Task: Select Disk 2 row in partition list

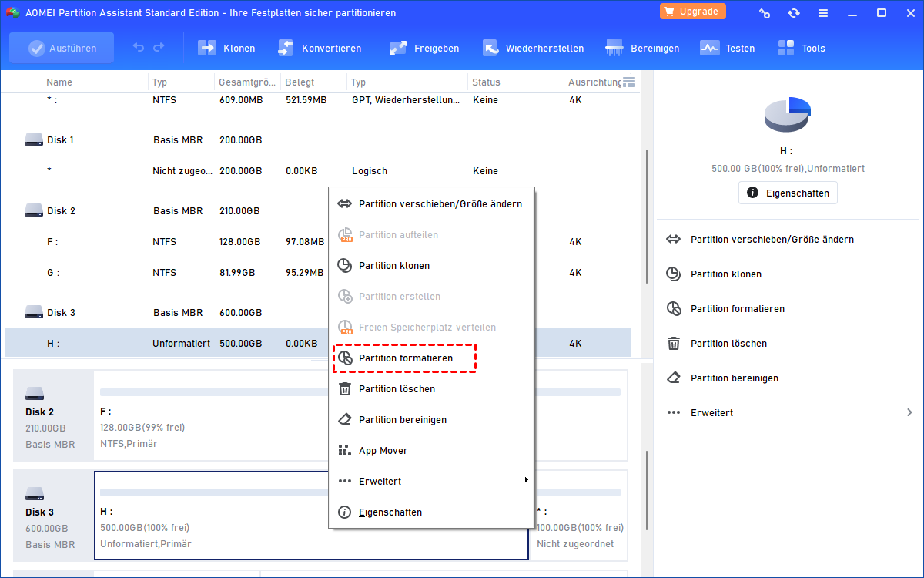Action: click(317, 211)
